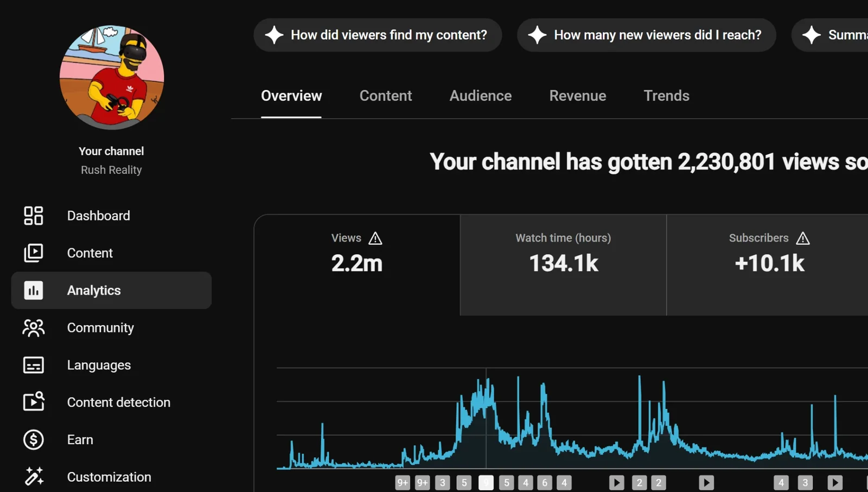Select the Subscribers +10.1k metric card
The image size is (868, 492).
coord(768,265)
